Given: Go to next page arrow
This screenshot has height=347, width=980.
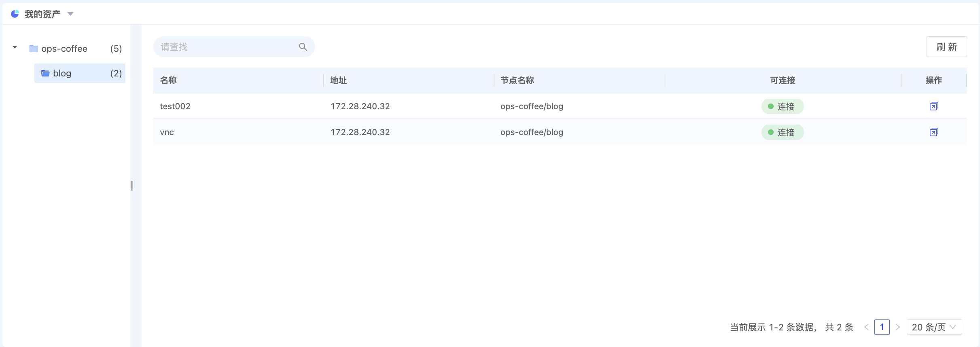Looking at the screenshot, I should pos(898,327).
